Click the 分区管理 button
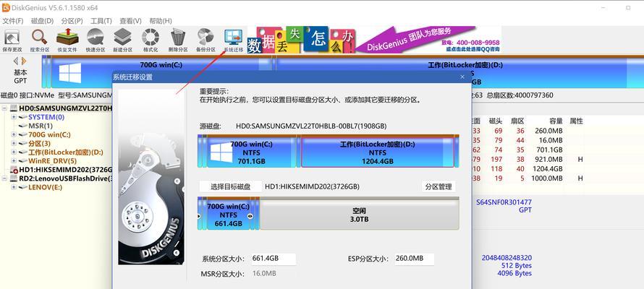Image resolution: width=644 pixels, height=289 pixels. tap(438, 186)
